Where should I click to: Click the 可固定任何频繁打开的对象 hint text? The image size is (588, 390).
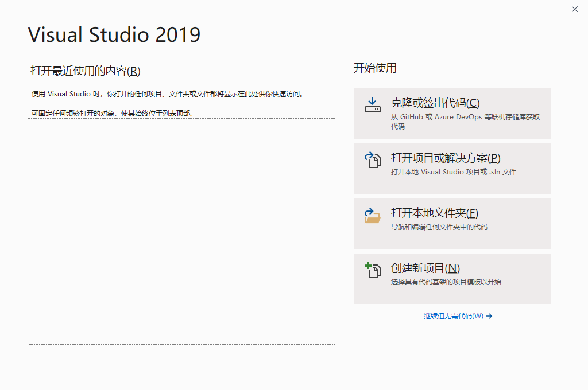point(113,113)
